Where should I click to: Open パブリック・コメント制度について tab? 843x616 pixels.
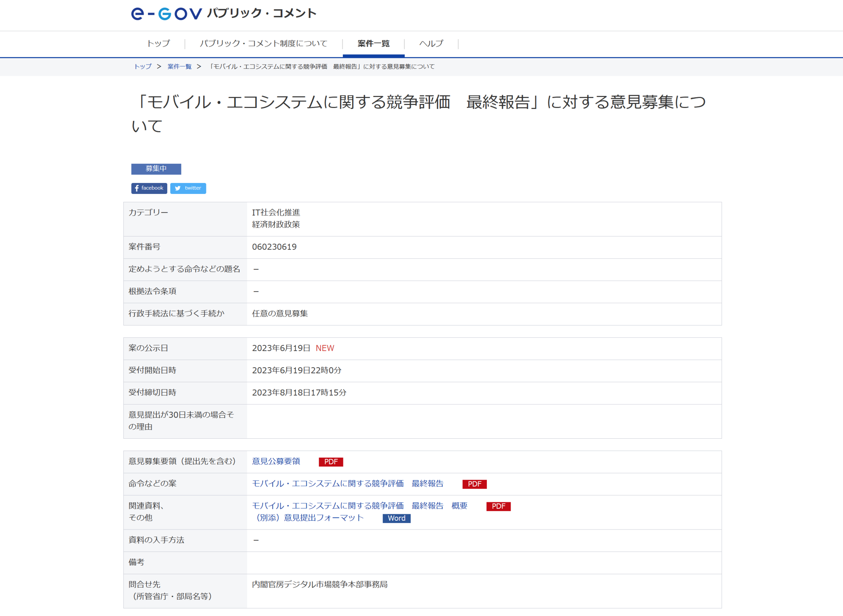pos(263,43)
